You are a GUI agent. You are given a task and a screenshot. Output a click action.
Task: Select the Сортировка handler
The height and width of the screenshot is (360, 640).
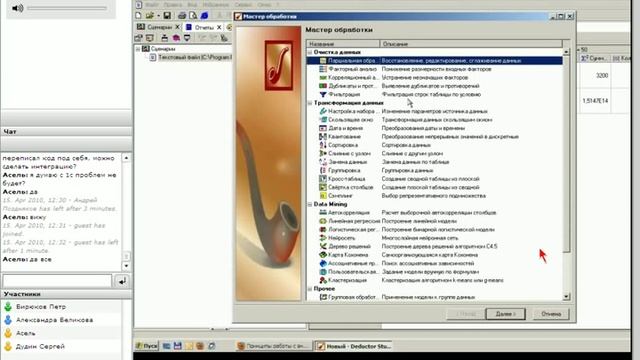434,145
